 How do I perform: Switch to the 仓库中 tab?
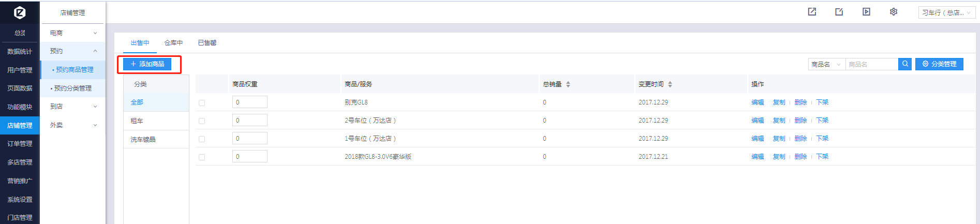tap(173, 43)
